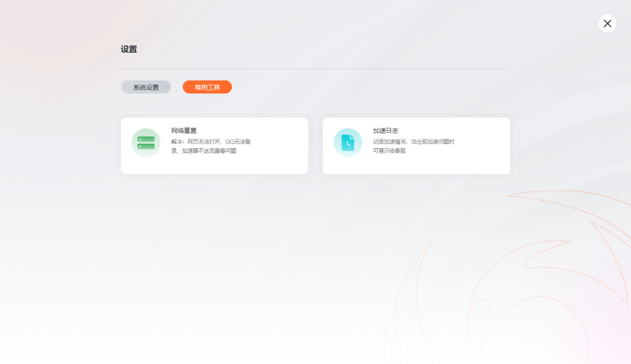The height and width of the screenshot is (364, 631).
Task: Click the cyan acceleration log document icon
Action: coord(348,143)
